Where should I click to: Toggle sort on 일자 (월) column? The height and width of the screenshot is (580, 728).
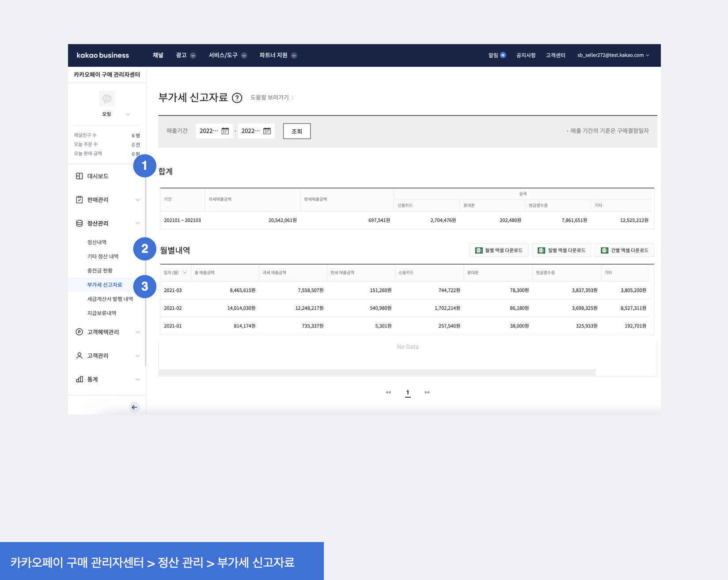point(185,272)
